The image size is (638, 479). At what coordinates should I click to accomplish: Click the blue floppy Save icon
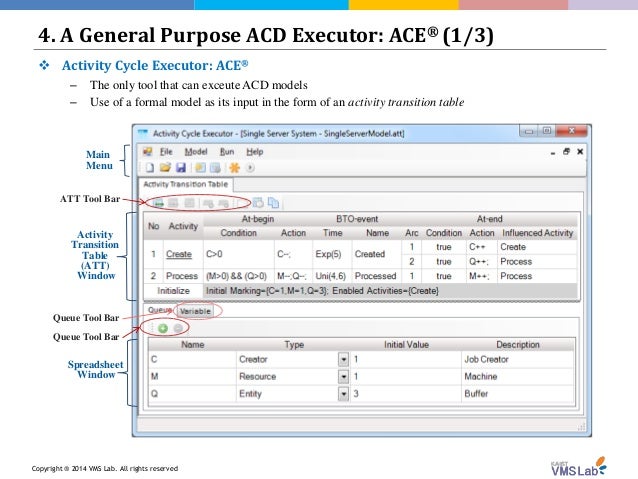coord(181,168)
